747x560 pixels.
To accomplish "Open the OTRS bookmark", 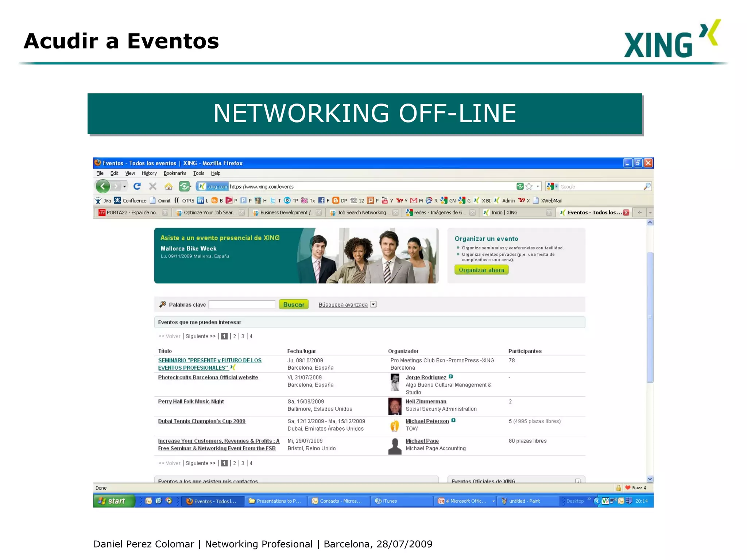I will (184, 201).
